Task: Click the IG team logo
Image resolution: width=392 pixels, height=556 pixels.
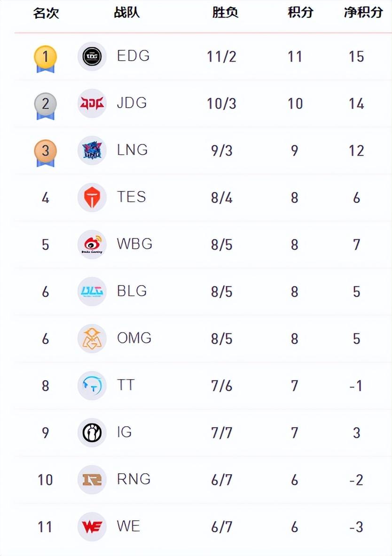Action: tap(92, 433)
